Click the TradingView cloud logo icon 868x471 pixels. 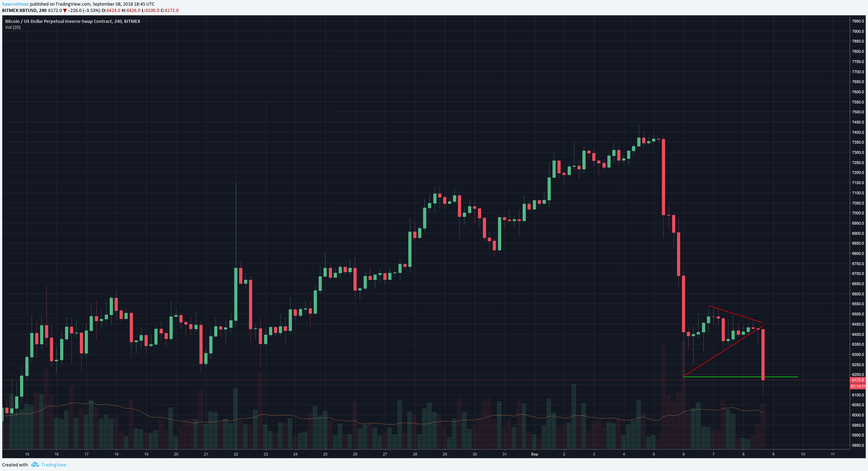click(x=35, y=465)
